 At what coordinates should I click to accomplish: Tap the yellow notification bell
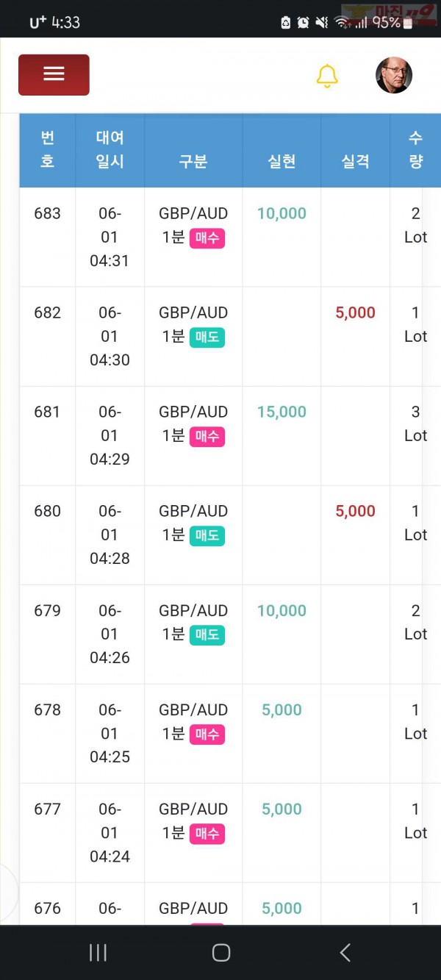[327, 76]
